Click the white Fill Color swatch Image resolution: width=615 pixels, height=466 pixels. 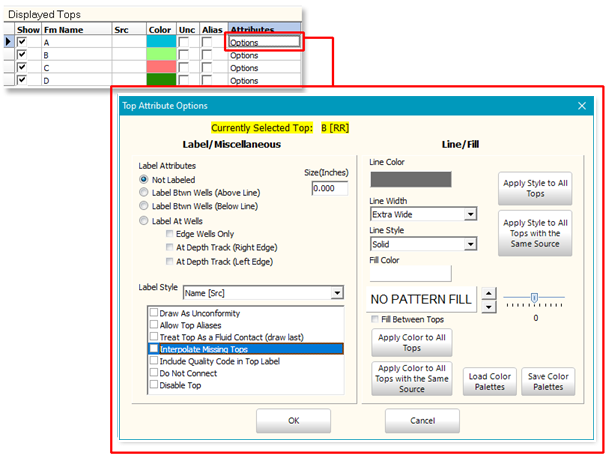click(x=410, y=273)
